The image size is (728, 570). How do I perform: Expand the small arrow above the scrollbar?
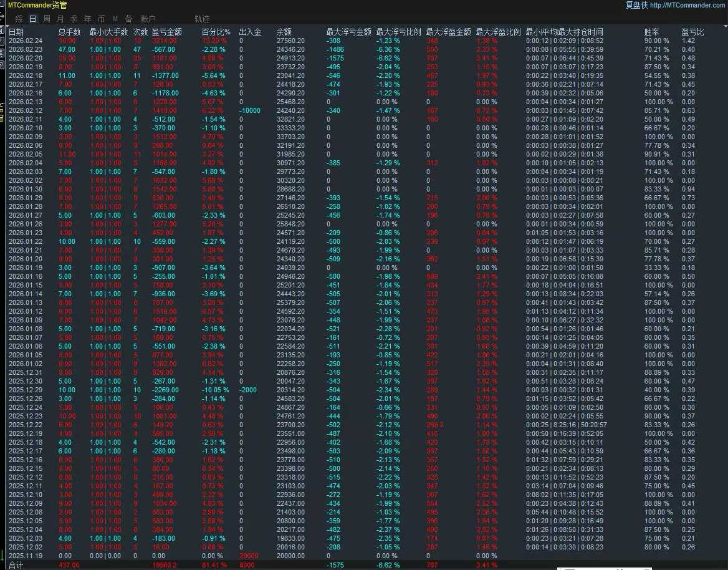(726, 26)
